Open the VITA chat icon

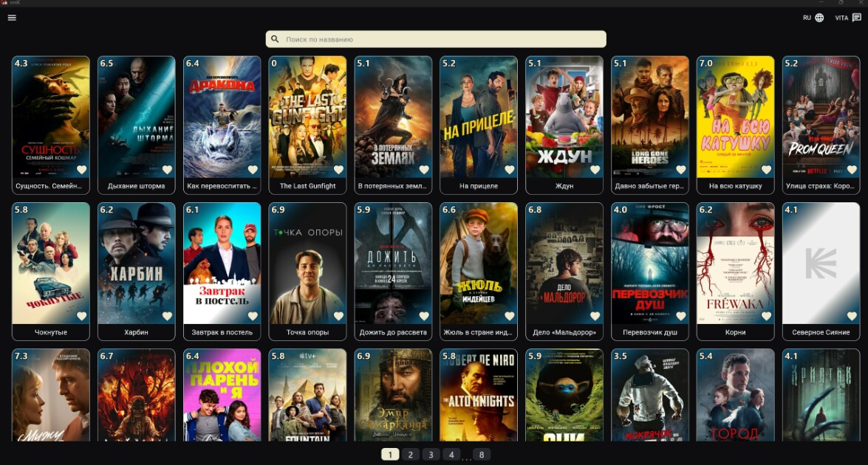click(x=856, y=18)
